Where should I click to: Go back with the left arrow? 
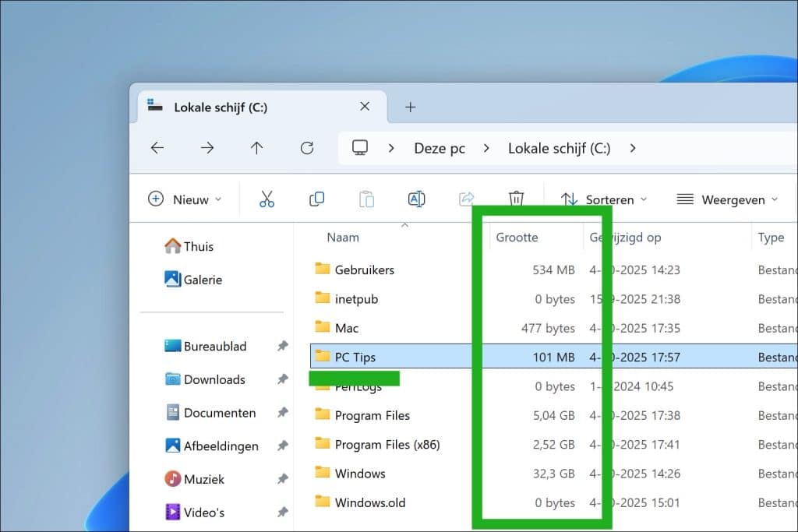tap(157, 148)
